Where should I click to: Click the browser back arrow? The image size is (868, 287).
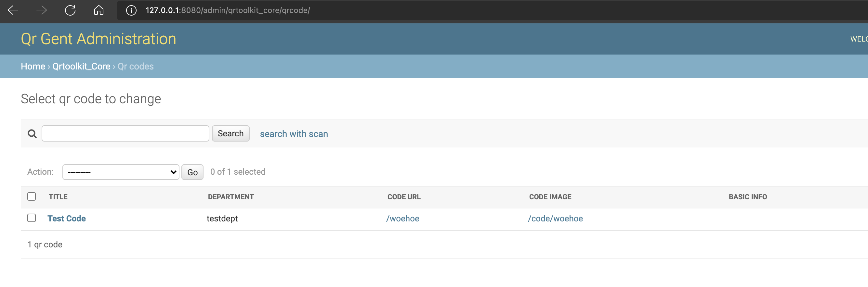(13, 10)
